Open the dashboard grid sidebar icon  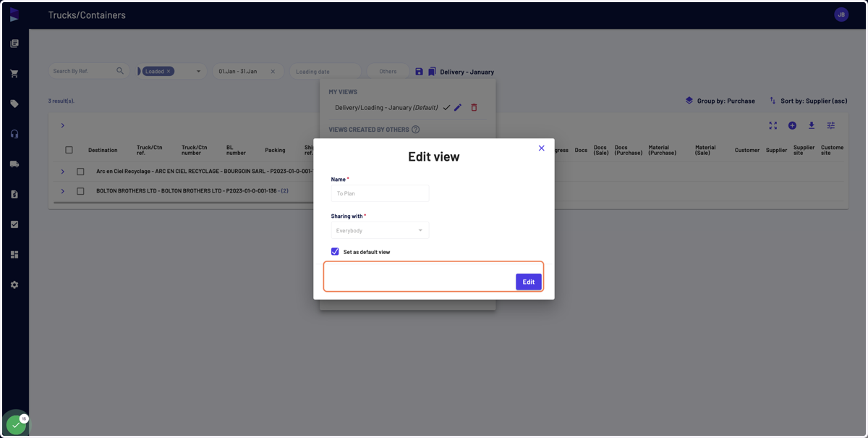[14, 255]
